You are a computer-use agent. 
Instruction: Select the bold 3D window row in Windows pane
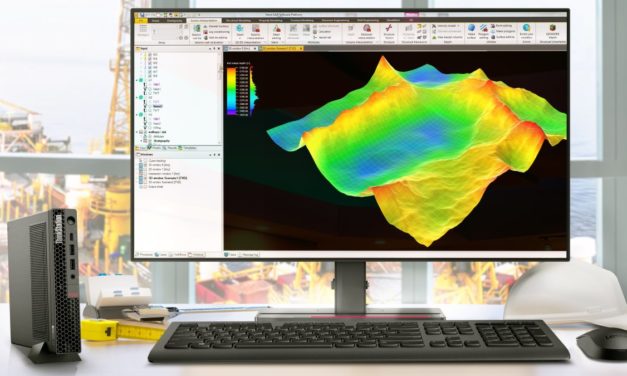pos(167,178)
